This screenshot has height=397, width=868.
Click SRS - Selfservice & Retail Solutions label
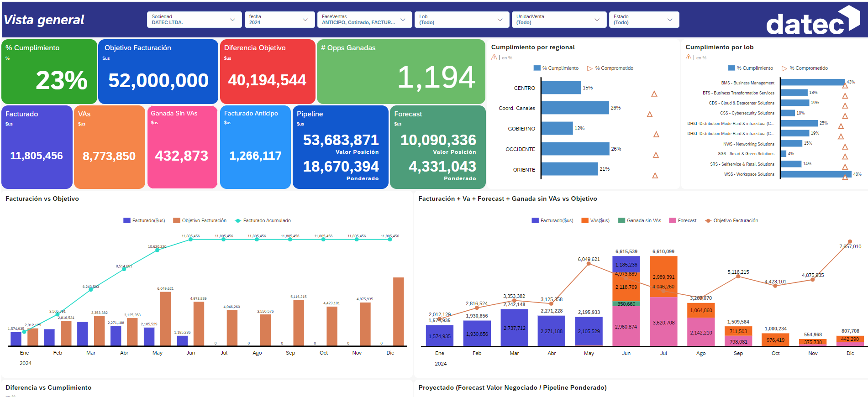742,164
